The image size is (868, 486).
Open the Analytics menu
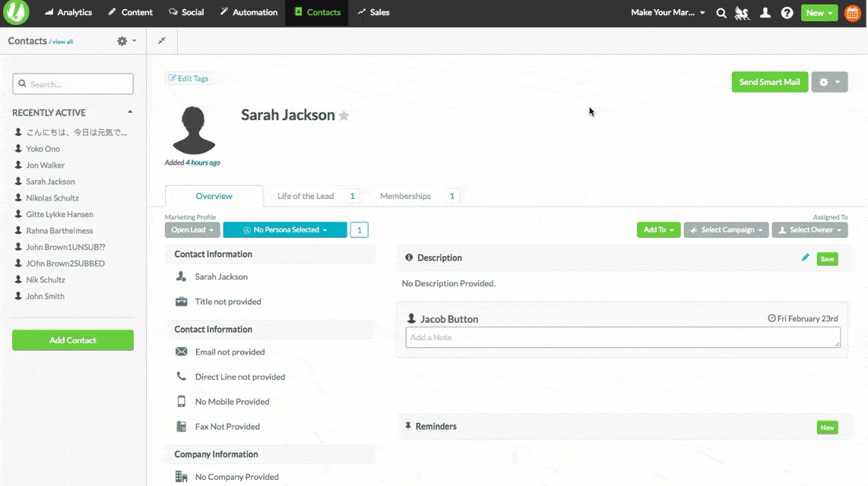(x=68, y=12)
